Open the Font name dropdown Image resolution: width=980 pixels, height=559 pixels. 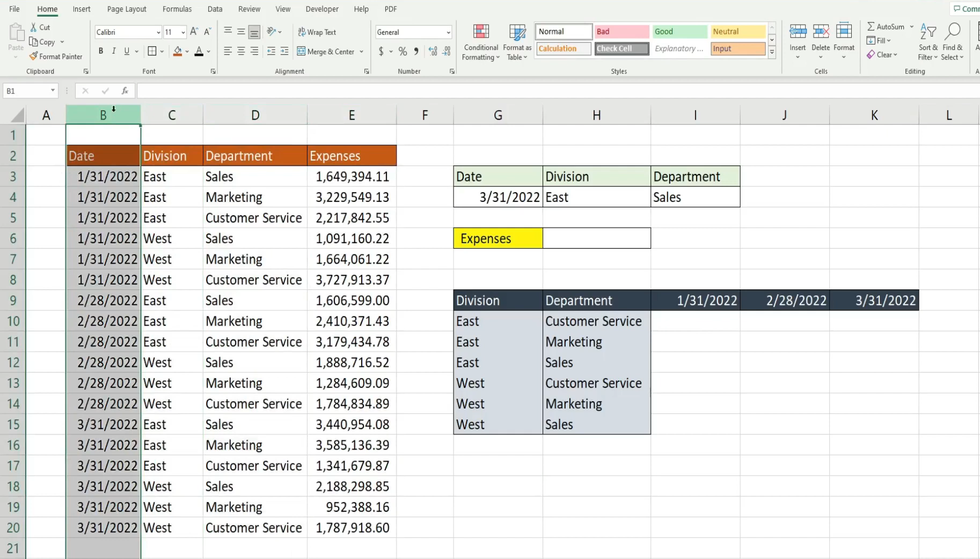pos(158,32)
